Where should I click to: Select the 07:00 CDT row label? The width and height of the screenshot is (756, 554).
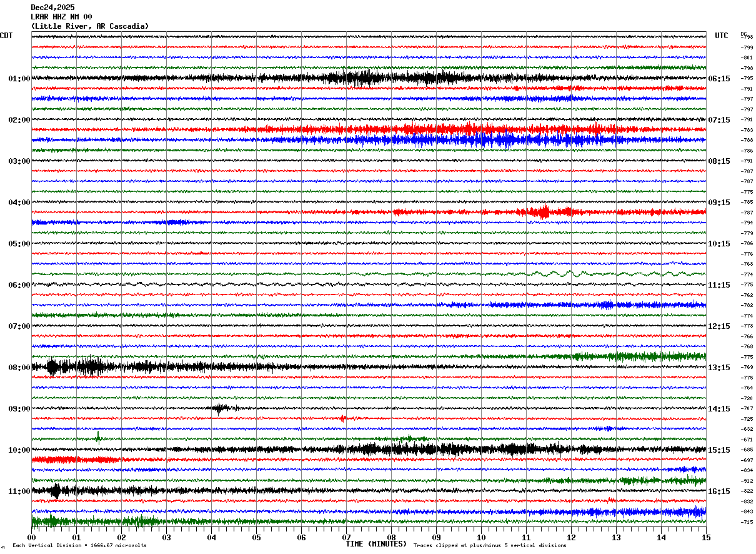(19, 326)
